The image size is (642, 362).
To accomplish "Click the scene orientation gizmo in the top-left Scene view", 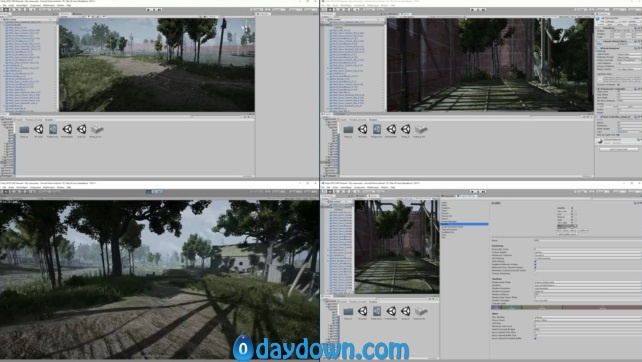I will click(x=246, y=28).
